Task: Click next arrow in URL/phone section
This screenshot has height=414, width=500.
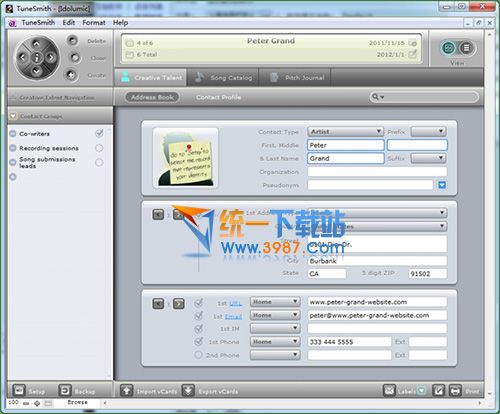Action: click(179, 303)
